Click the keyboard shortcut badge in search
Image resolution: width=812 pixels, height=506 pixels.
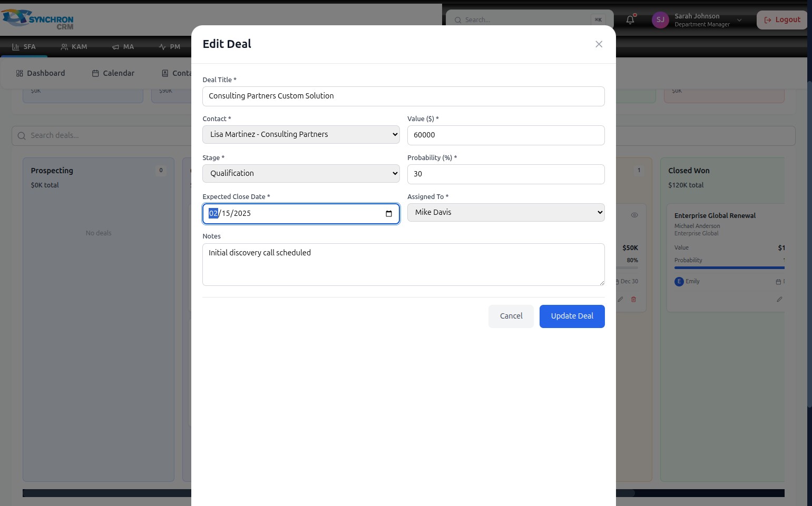coord(598,20)
